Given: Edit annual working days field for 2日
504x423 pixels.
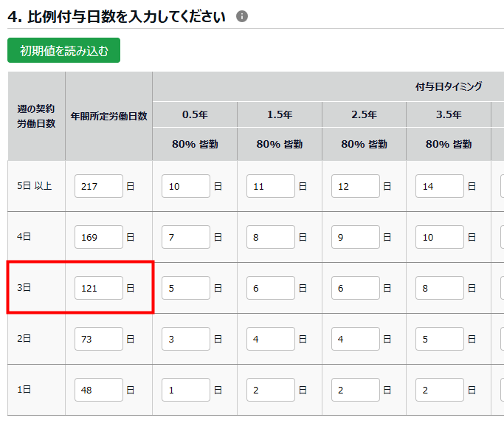Looking at the screenshot, I should click(99, 339).
